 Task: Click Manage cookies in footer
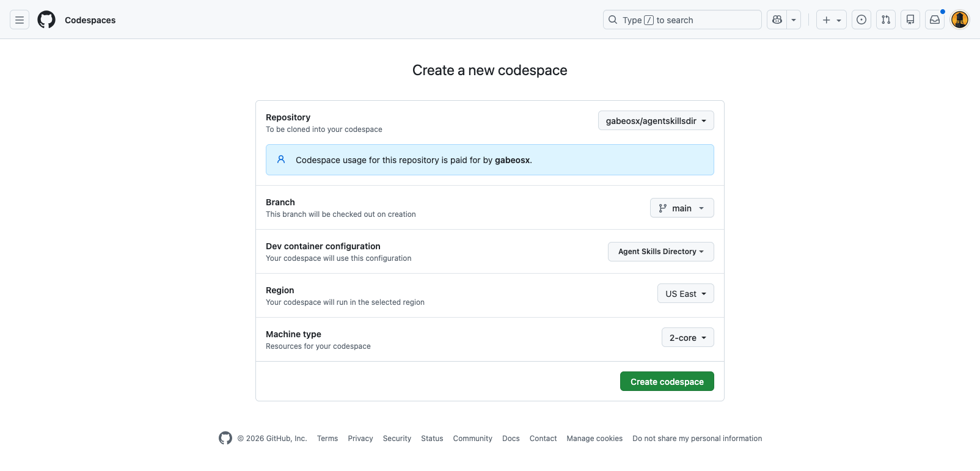click(x=594, y=439)
